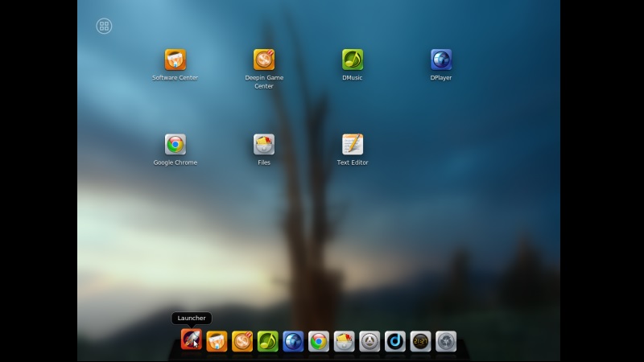644x362 pixels.
Task: Open DPlayer globe icon in the dock
Action: click(x=293, y=341)
